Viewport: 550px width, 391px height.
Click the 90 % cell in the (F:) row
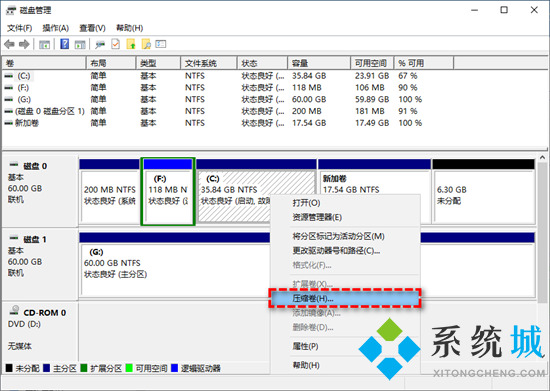click(408, 88)
